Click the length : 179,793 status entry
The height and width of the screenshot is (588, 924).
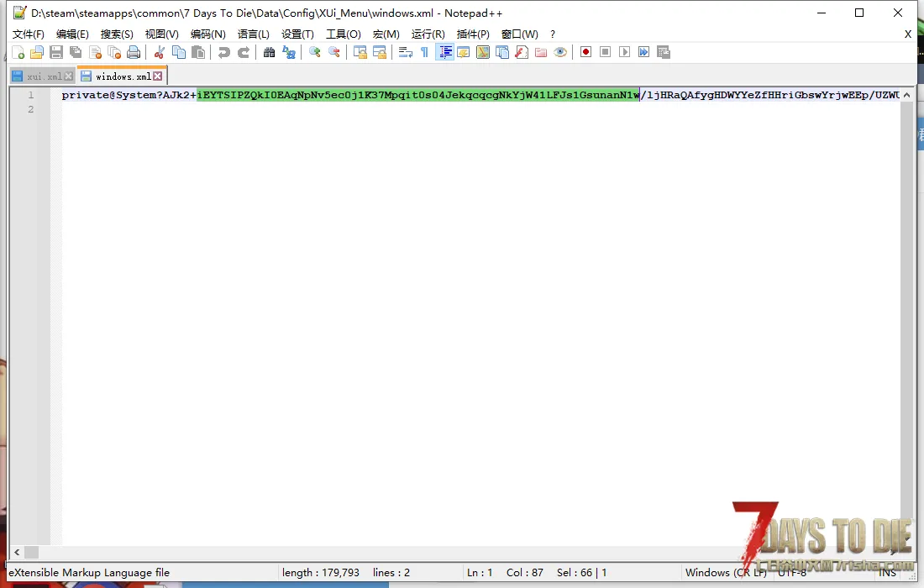321,573
